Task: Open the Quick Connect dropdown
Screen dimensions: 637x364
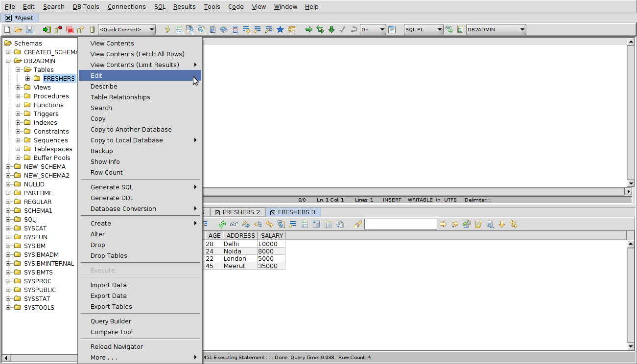Action: coord(152,30)
